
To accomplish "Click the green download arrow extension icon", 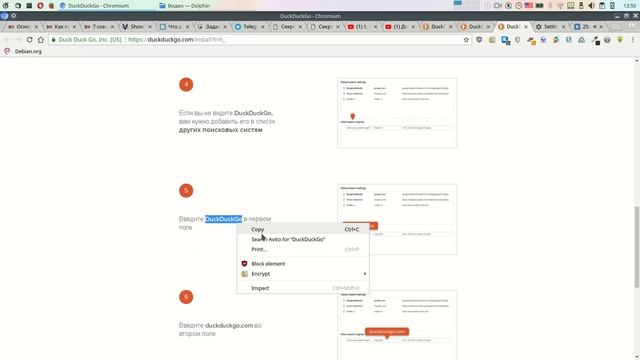I will click(x=620, y=40).
